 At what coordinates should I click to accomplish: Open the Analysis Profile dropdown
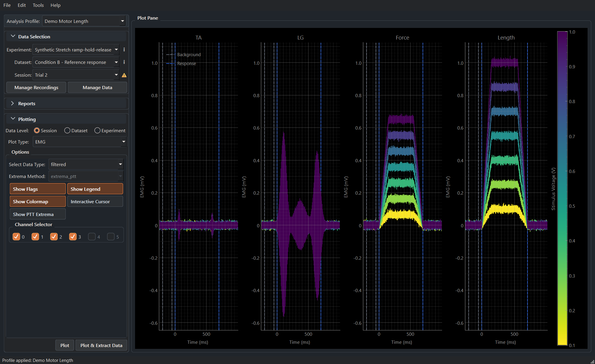[x=84, y=21]
